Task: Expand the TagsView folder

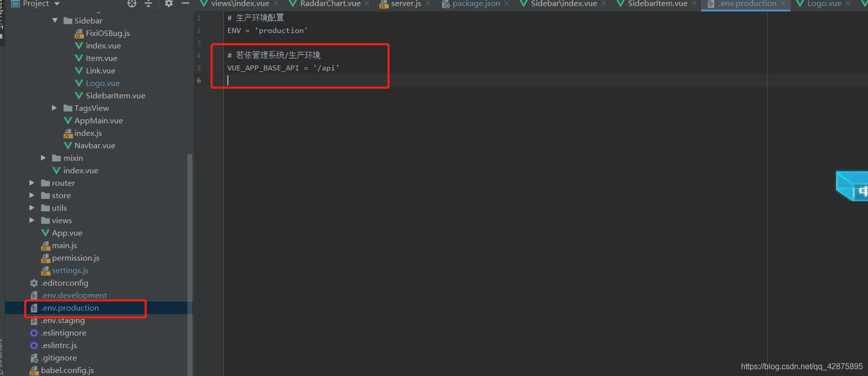Action: (54, 108)
